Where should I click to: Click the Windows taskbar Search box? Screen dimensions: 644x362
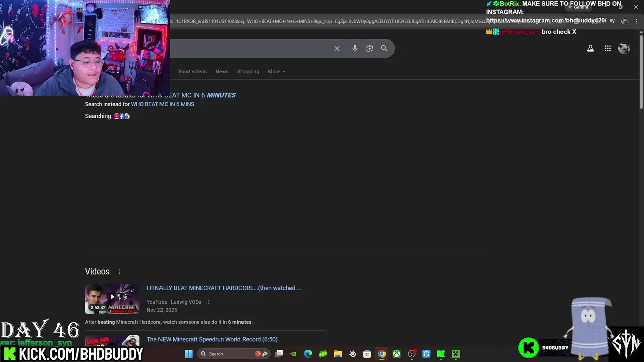[x=234, y=354]
